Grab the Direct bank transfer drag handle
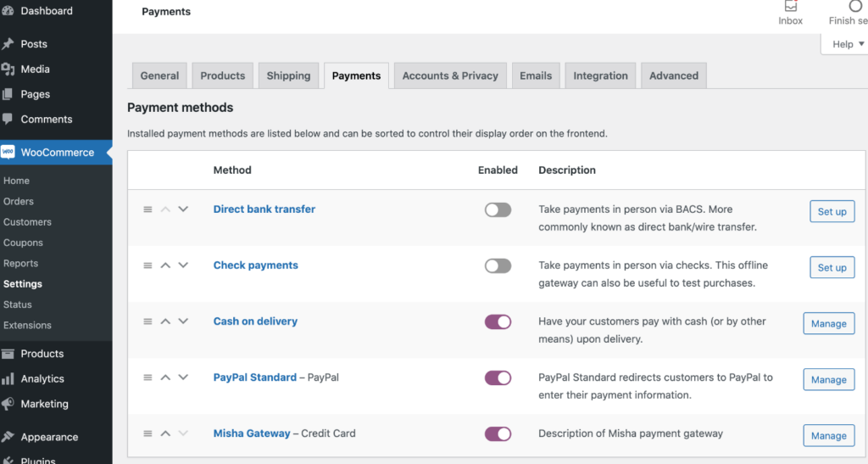Viewport: 868px width, 464px height. (x=147, y=210)
